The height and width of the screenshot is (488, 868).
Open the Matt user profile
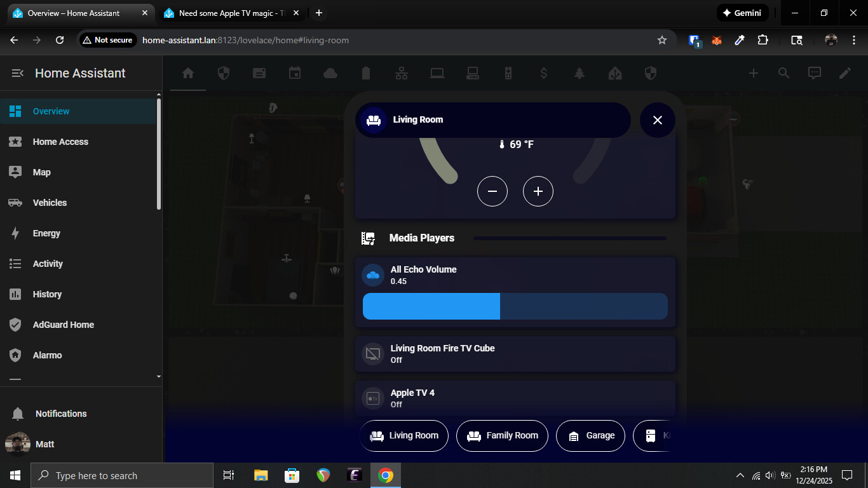coord(81,444)
